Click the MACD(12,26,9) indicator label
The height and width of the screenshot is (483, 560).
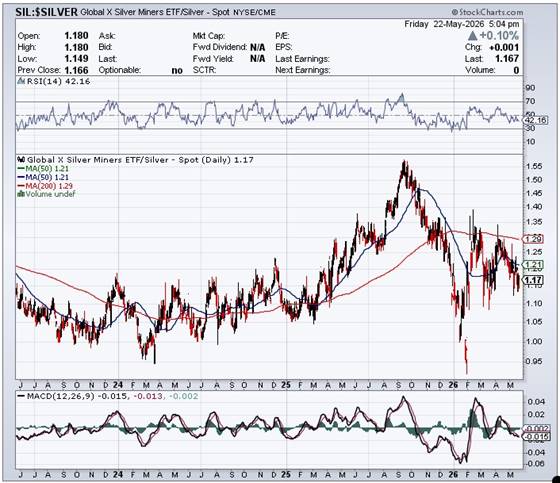tap(60, 396)
